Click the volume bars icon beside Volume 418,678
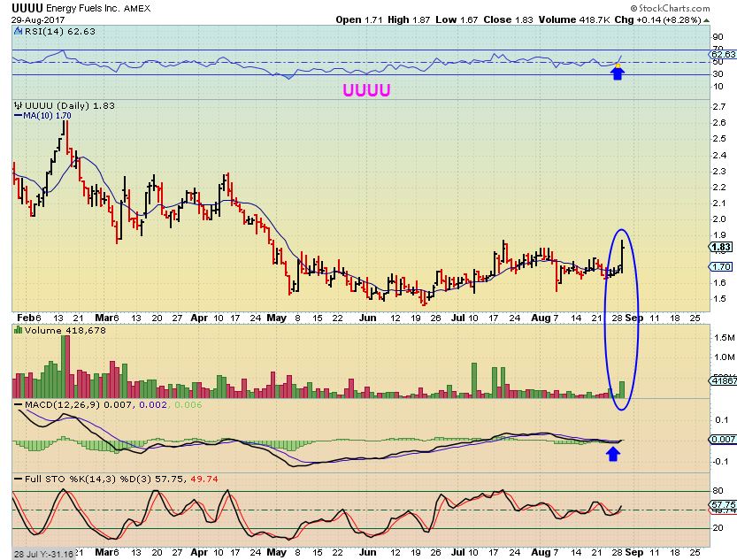The image size is (737, 560). (19, 330)
